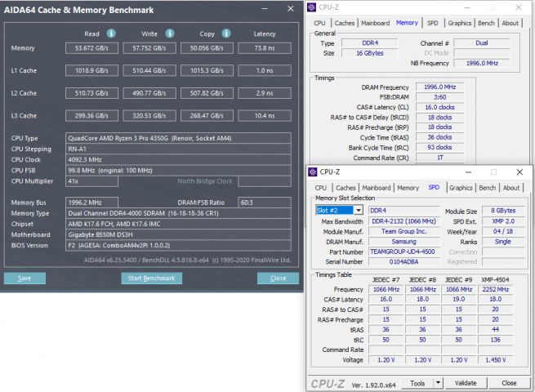This screenshot has height=392, width=535.
Task: Open Caches tab in back CPU-Z window
Action: pyautogui.click(x=345, y=23)
